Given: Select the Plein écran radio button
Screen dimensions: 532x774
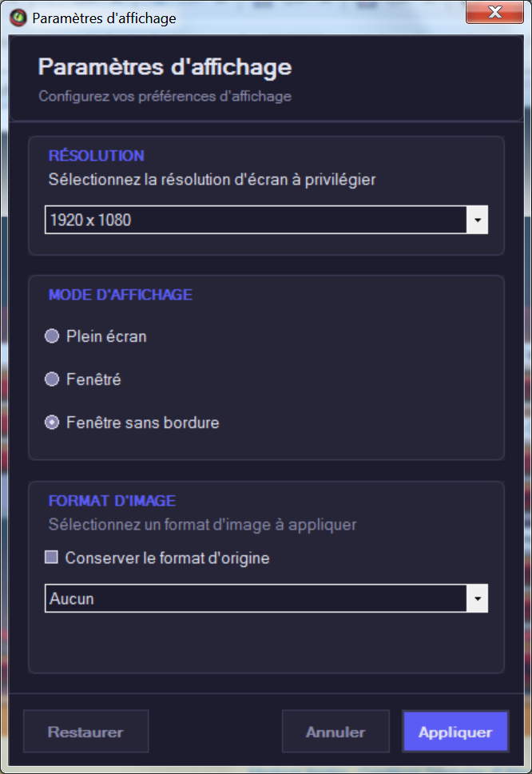Looking at the screenshot, I should (52, 336).
